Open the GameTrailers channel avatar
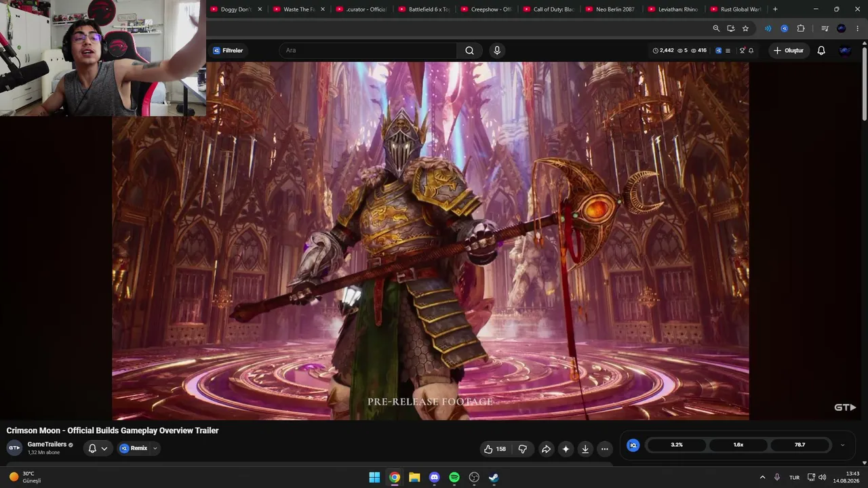The image size is (868, 488). [x=14, y=448]
